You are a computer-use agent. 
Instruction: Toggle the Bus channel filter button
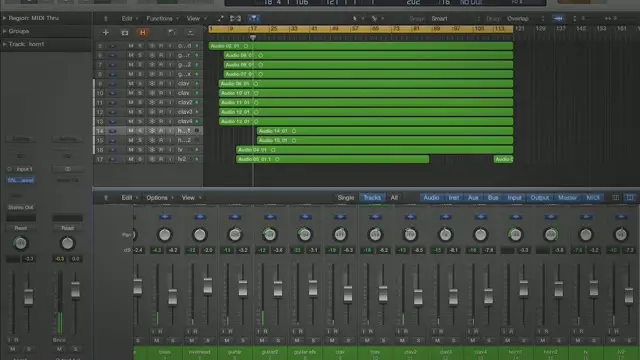[x=493, y=198]
